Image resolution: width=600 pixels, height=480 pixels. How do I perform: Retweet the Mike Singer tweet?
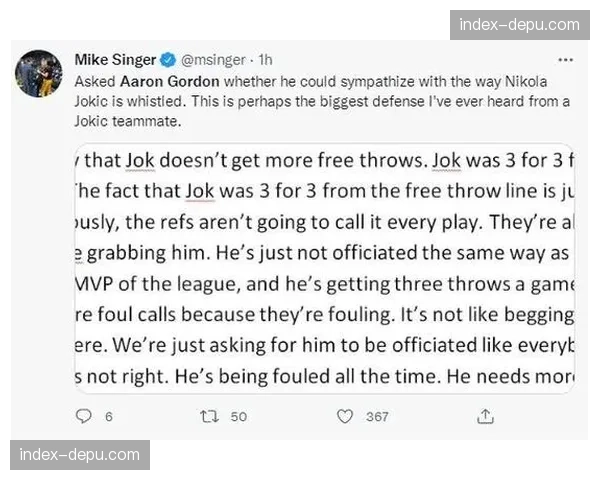click(209, 416)
